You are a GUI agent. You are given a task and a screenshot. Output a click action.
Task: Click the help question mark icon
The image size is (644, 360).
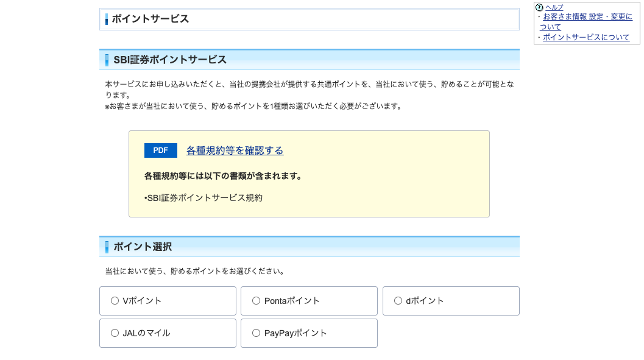(539, 7)
